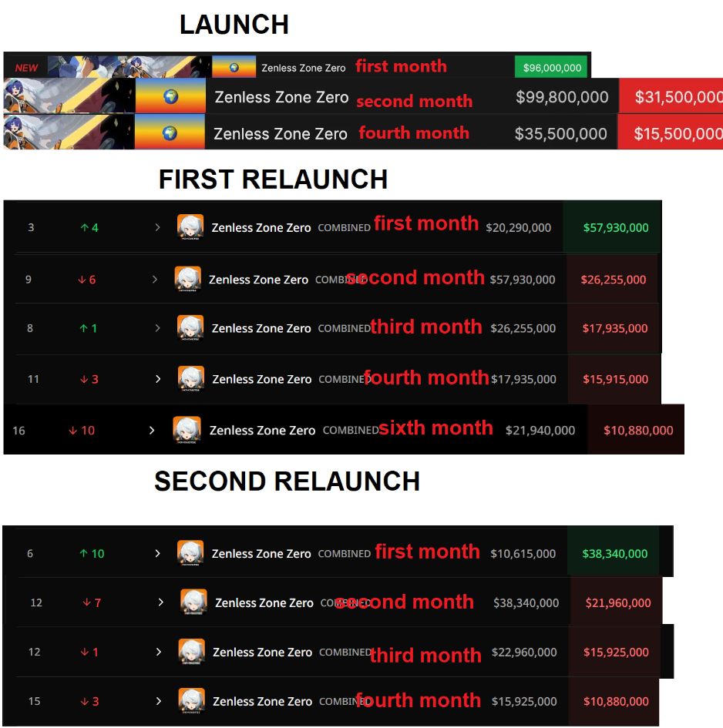This screenshot has height=728, width=723.
Task: Click the $21,940,000 previous revenue value
Action: pyautogui.click(x=540, y=431)
